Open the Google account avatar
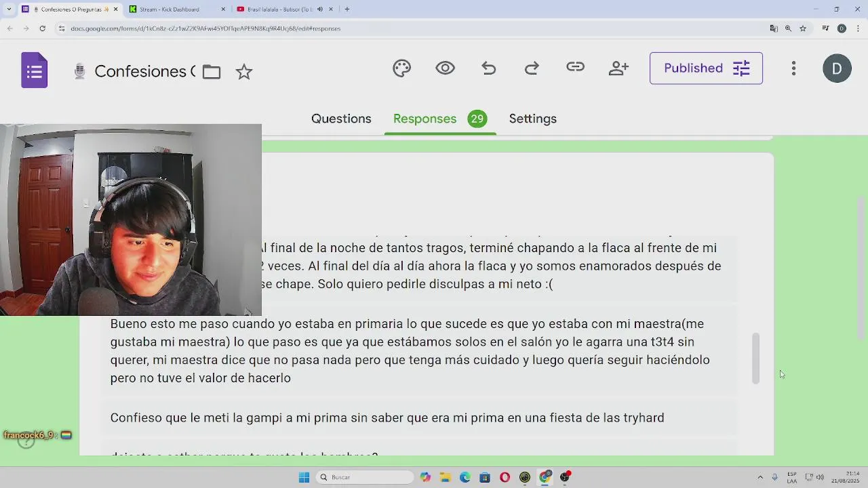The width and height of the screenshot is (868, 488). pos(837,68)
